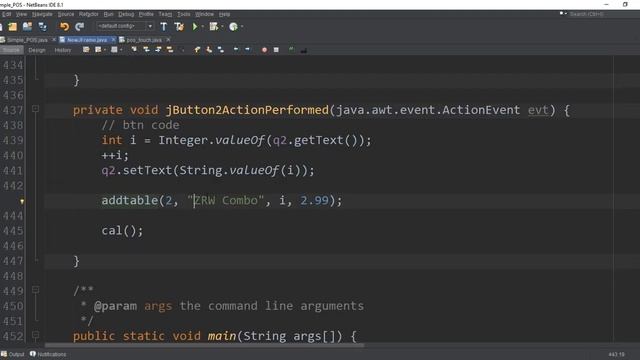Click the Comment code icon
640x360 pixels.
291,50
